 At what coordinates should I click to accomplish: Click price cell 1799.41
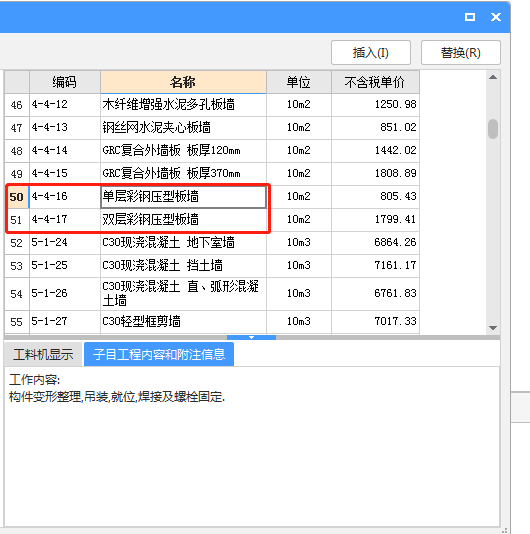(375, 220)
